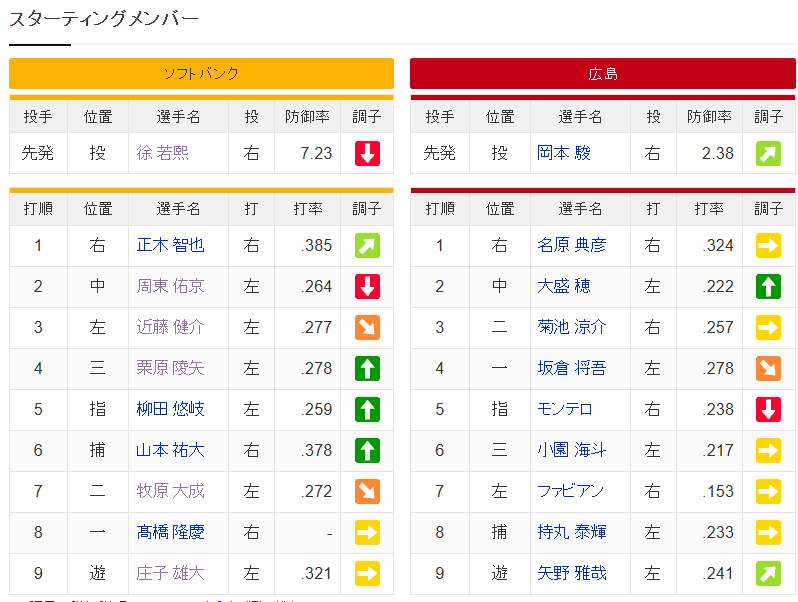The image size is (798, 602).
Task: Click the 2.38 ERA value
Action: [x=718, y=153]
